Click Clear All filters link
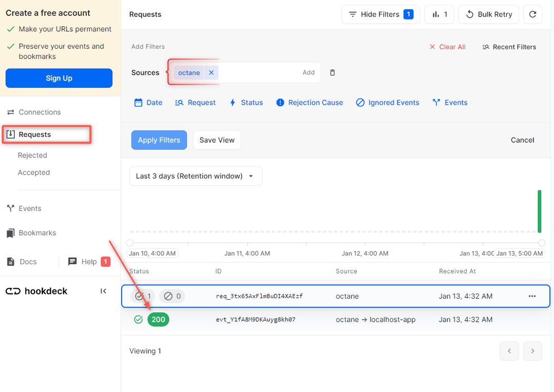This screenshot has width=554, height=392. point(447,47)
